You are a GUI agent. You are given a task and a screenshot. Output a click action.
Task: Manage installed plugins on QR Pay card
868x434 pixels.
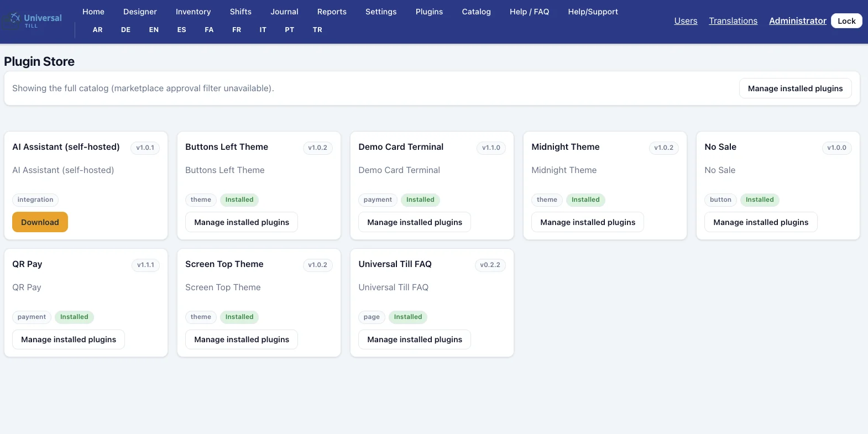pos(69,339)
